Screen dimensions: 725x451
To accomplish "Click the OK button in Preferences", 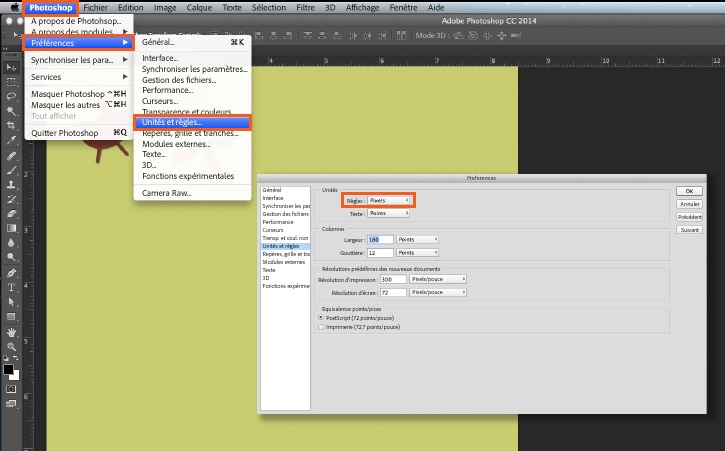I will [x=689, y=191].
